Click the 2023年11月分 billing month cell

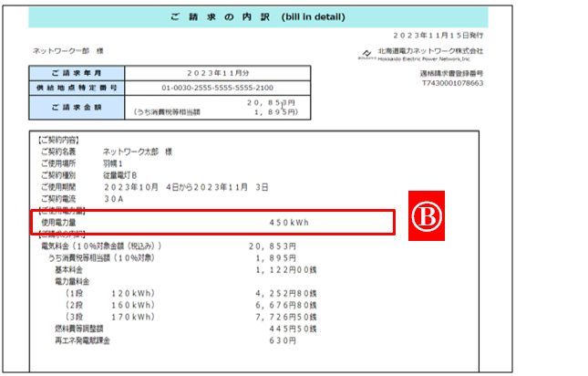(218, 72)
